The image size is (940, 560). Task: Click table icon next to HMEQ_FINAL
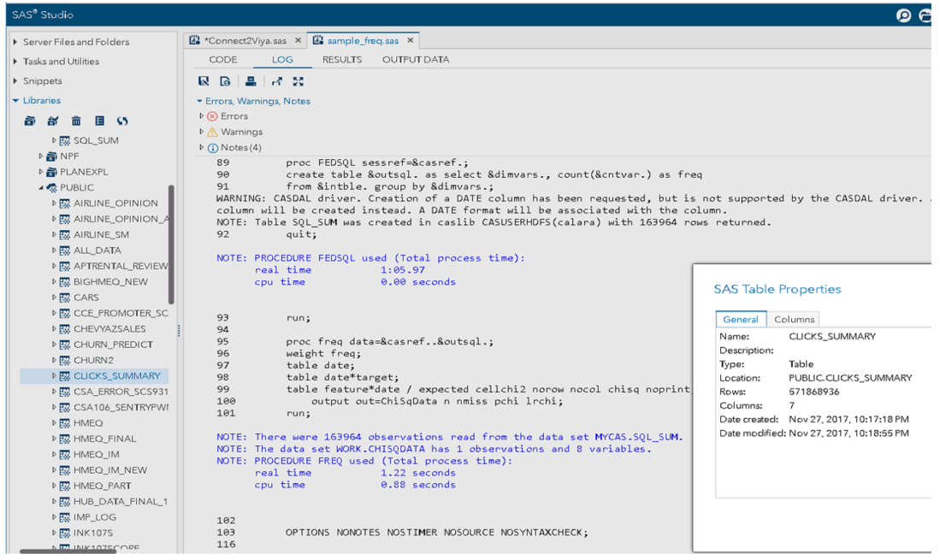pyautogui.click(x=65, y=439)
